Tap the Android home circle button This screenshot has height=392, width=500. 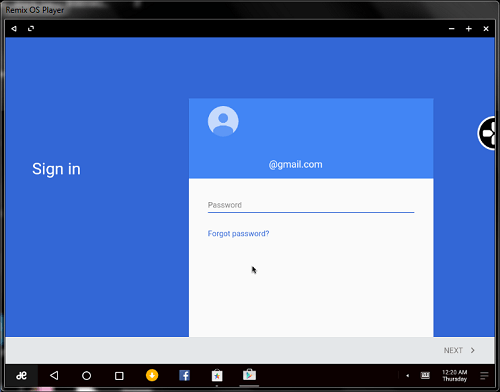87,376
